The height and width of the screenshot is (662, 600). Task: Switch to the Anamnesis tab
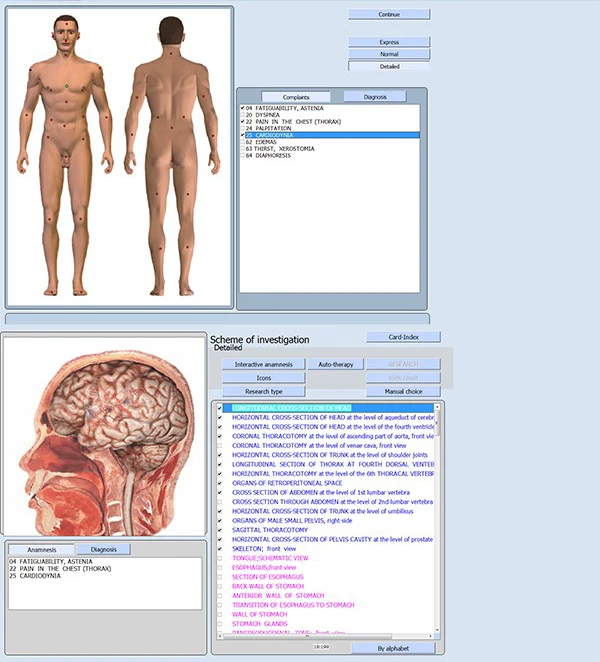(x=40, y=549)
